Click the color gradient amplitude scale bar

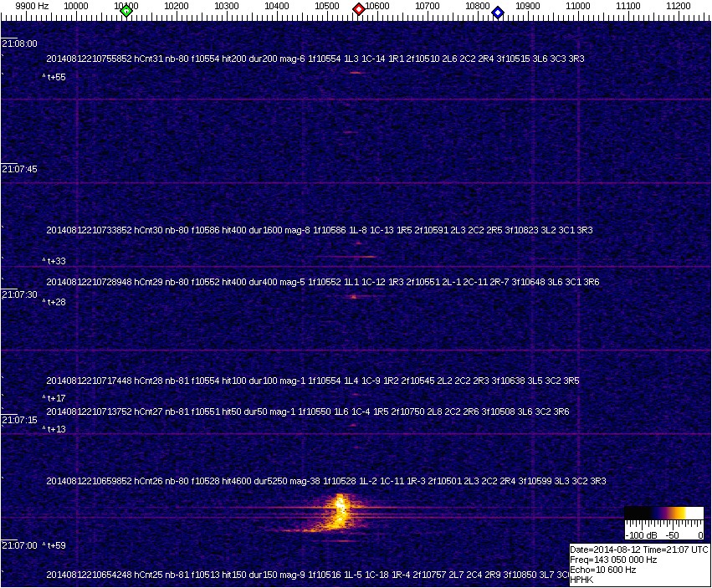663,514
